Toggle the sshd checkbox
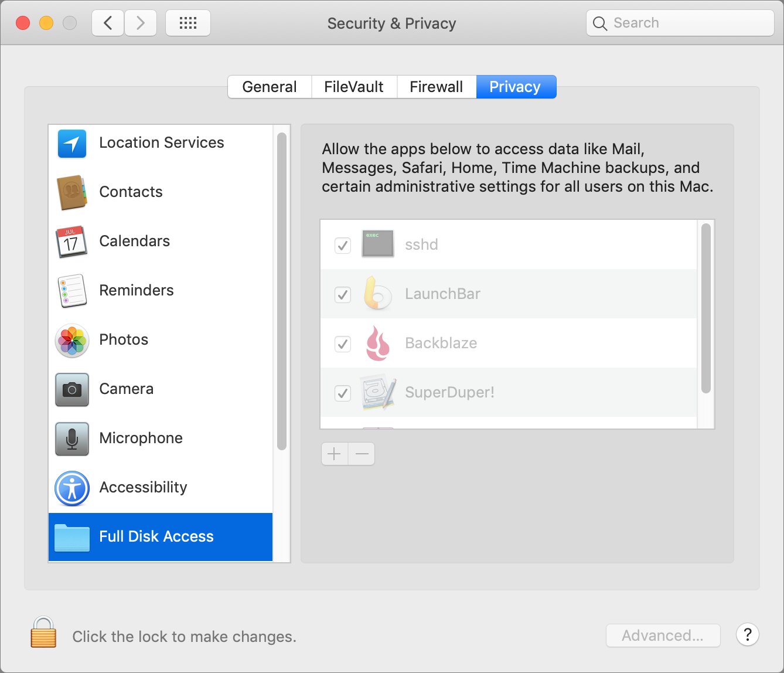784x673 pixels. coord(343,245)
